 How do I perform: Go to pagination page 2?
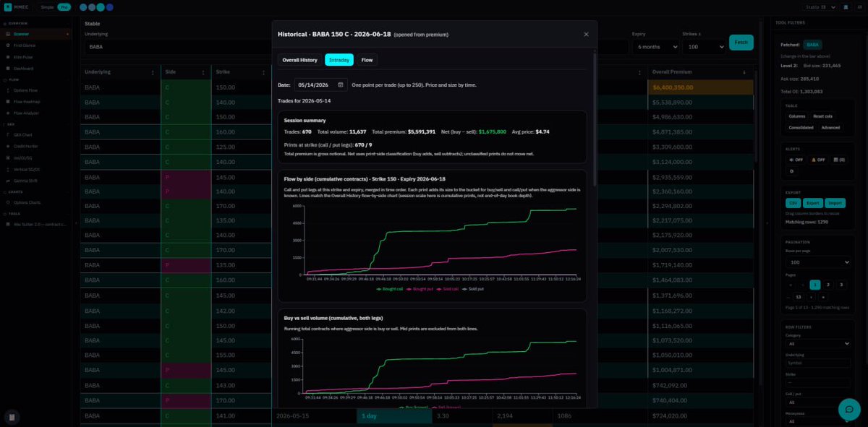click(x=828, y=285)
